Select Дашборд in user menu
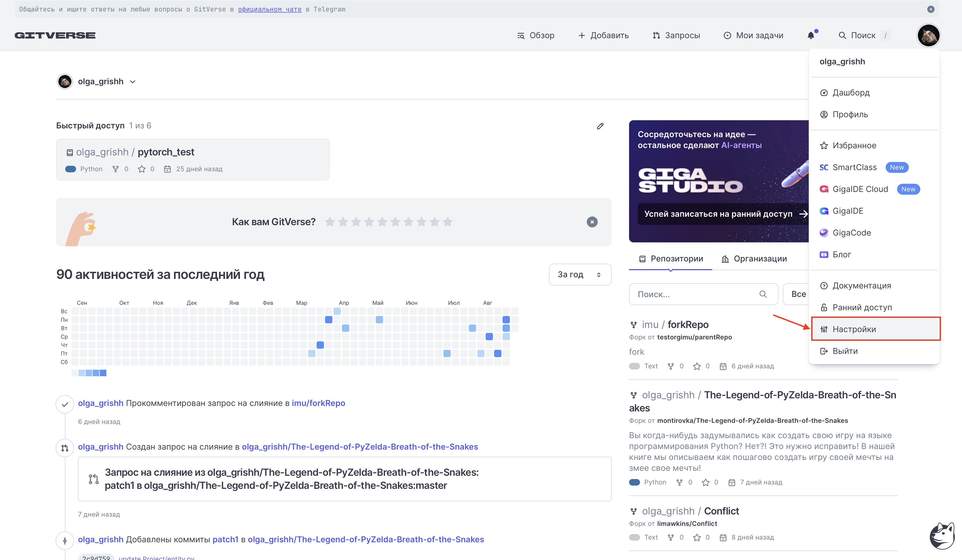Viewport: 962px width, 560px height. tap(874, 92)
